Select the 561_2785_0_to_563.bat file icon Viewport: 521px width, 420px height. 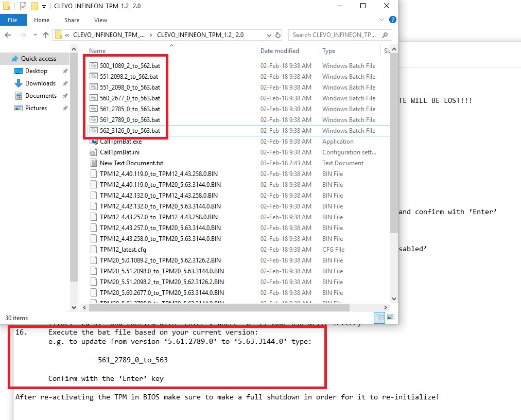coord(94,109)
